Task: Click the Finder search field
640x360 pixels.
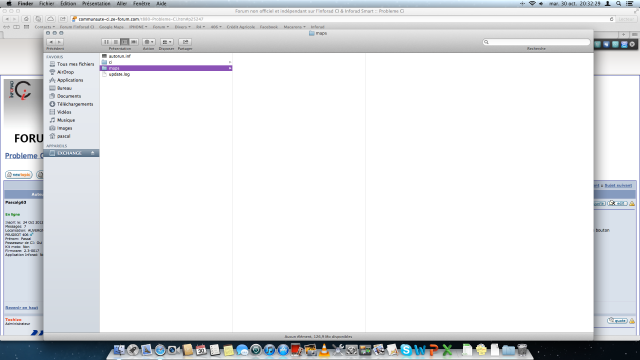Action: pyautogui.click(x=536, y=42)
